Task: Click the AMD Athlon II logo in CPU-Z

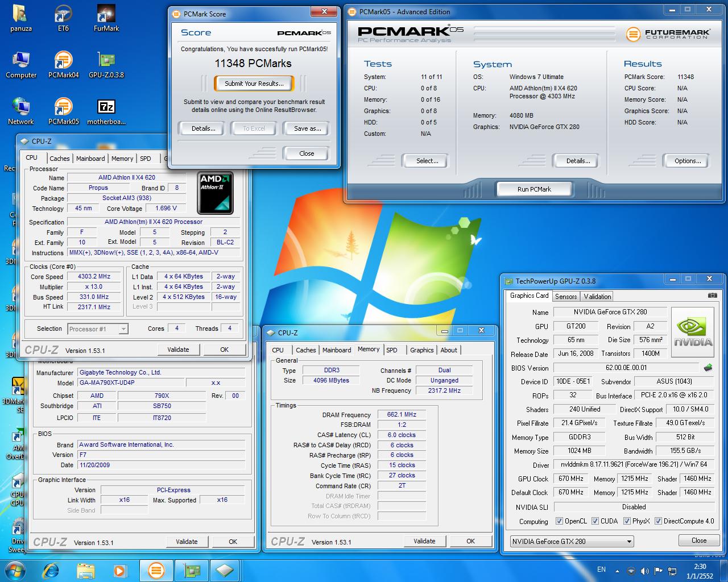Action: [215, 193]
